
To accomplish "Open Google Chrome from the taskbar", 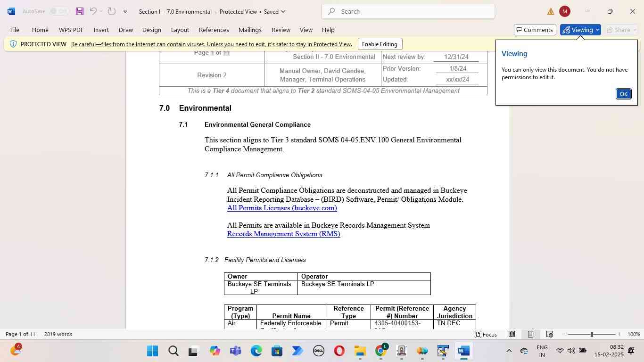I will [381, 351].
